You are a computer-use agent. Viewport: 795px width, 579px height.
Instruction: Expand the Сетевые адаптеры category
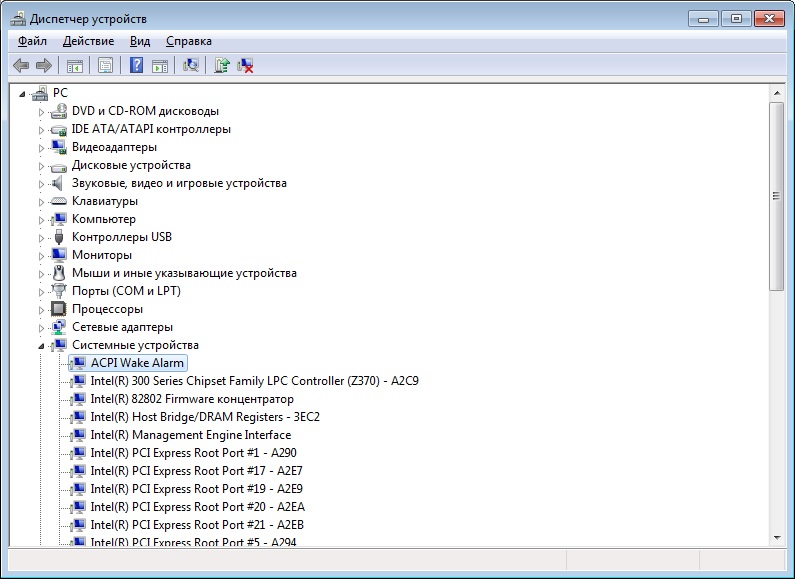pyautogui.click(x=42, y=327)
